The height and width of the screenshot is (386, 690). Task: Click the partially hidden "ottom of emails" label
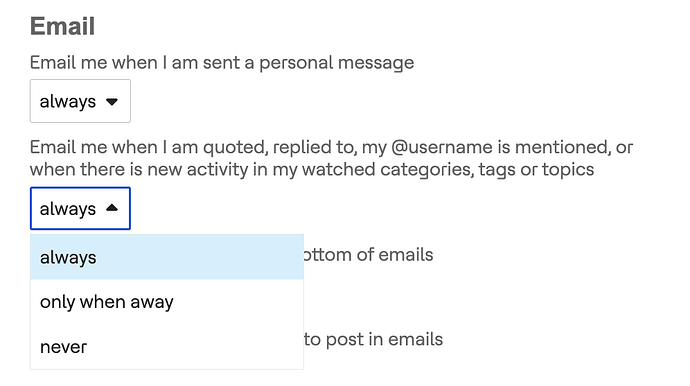point(368,255)
